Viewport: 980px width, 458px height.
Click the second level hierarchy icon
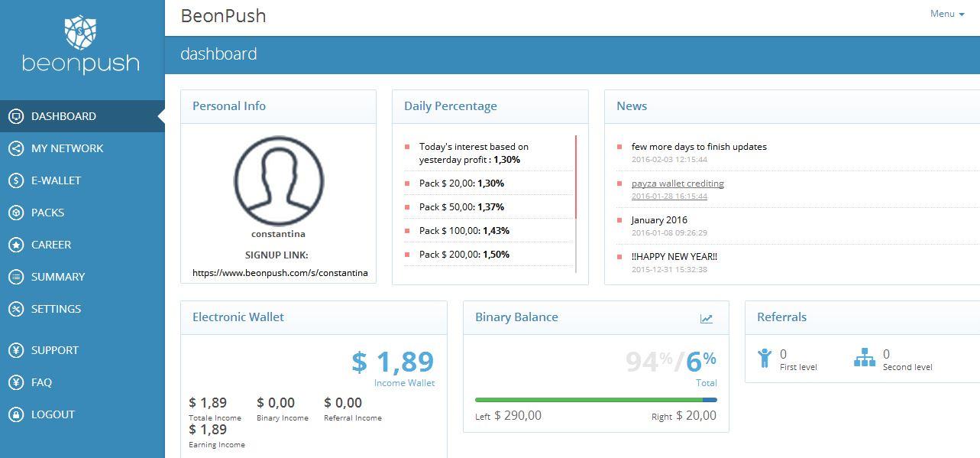coord(865,357)
